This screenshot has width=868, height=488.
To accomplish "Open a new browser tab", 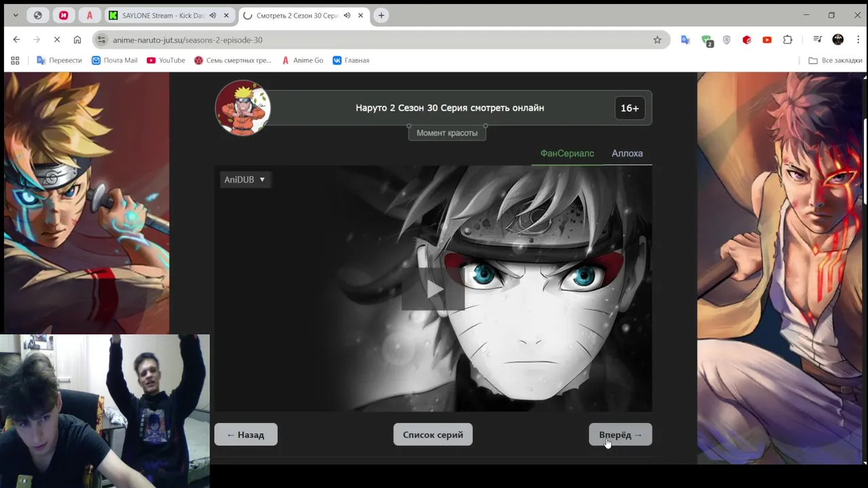I will (x=381, y=15).
